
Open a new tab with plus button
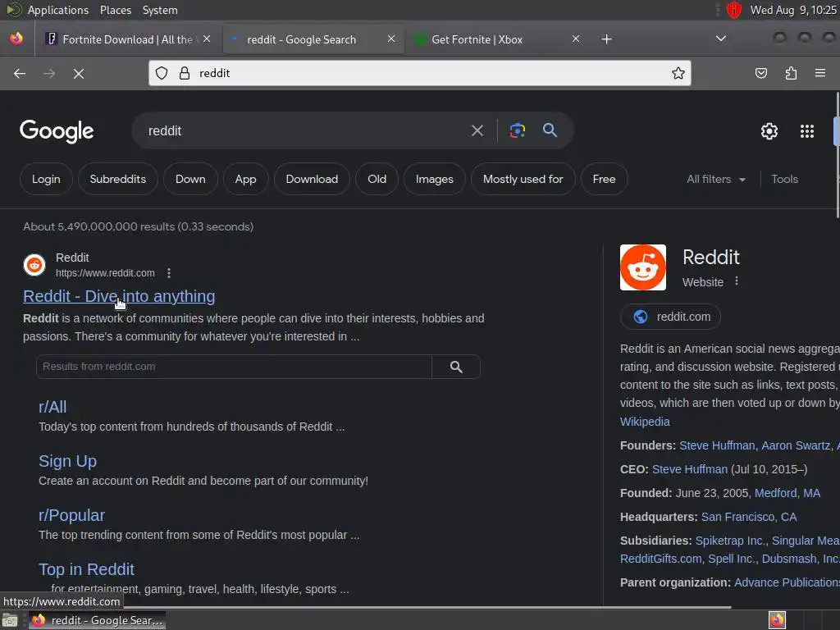[606, 39]
